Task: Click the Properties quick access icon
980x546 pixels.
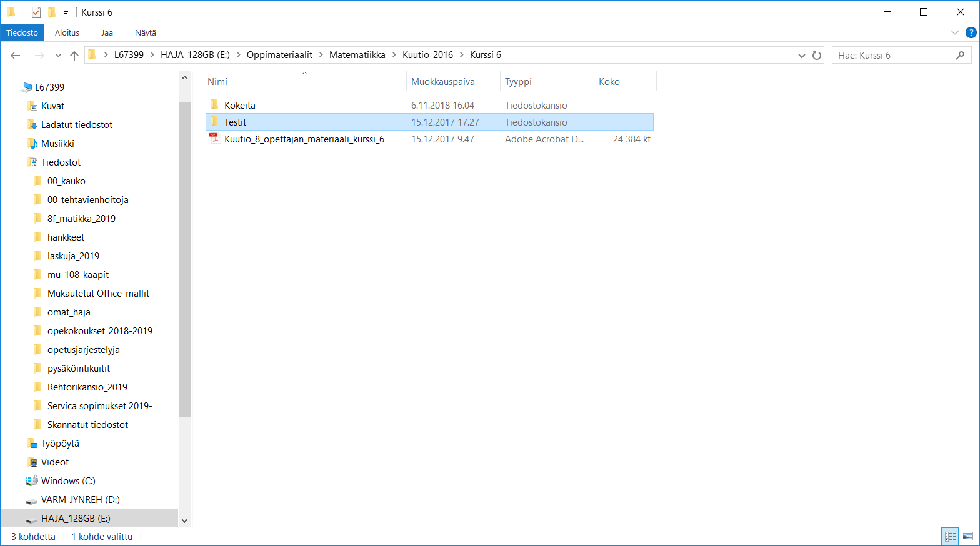Action: pos(36,12)
